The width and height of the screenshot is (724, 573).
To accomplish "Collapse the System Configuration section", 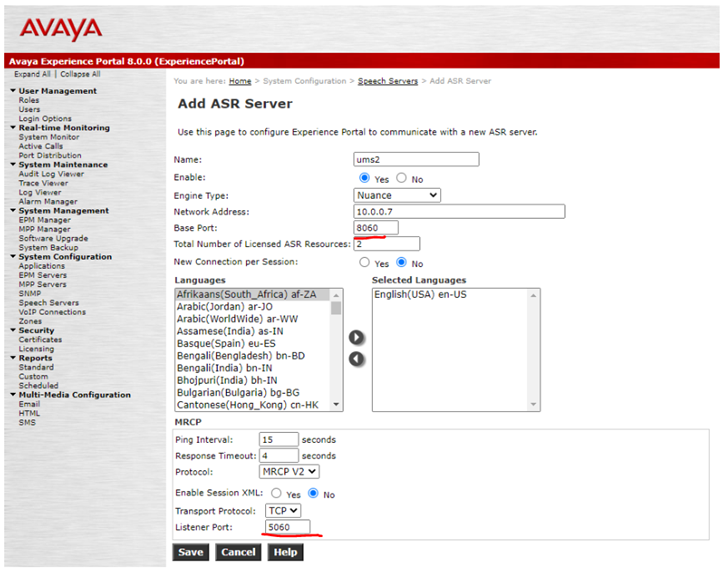I will pyautogui.click(x=13, y=256).
